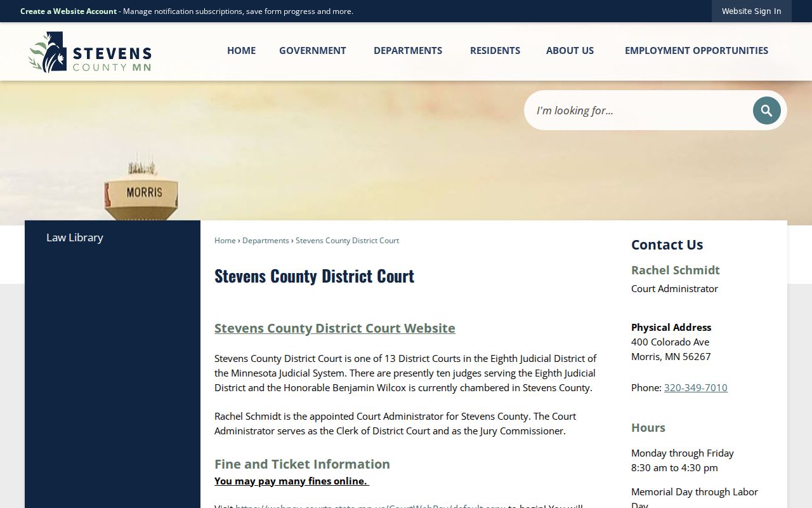Click the Stevens County District Court breadcrumb

[x=347, y=241]
